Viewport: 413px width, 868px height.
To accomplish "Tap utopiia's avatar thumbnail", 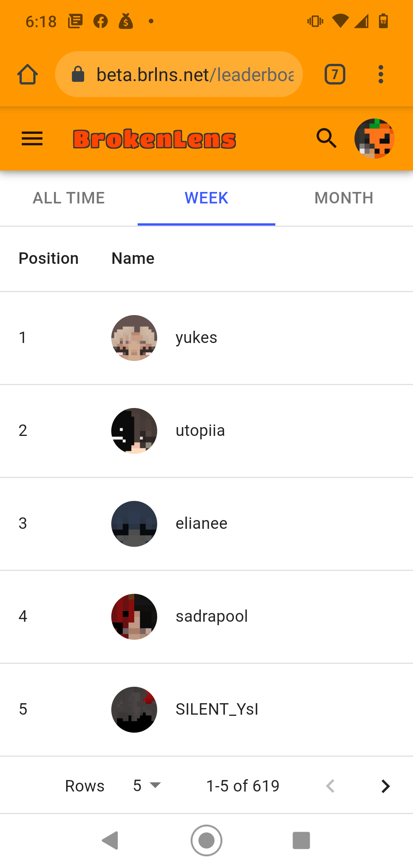I will (x=134, y=431).
